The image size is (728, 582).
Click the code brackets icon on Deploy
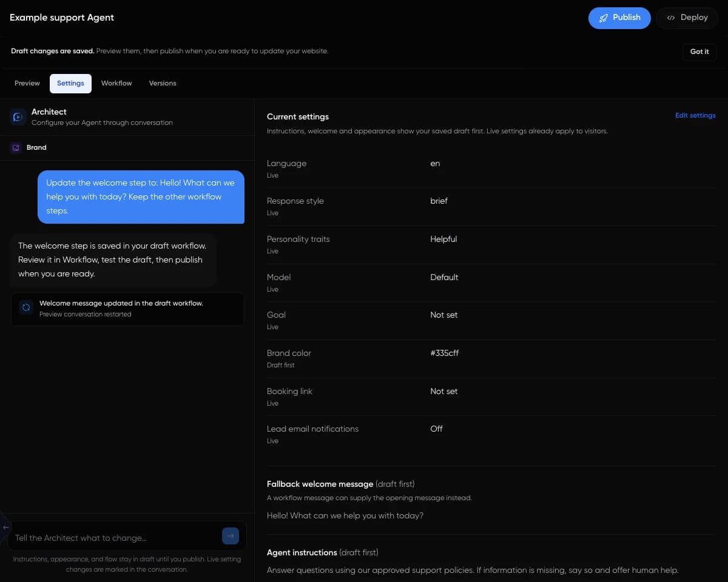pyautogui.click(x=670, y=18)
